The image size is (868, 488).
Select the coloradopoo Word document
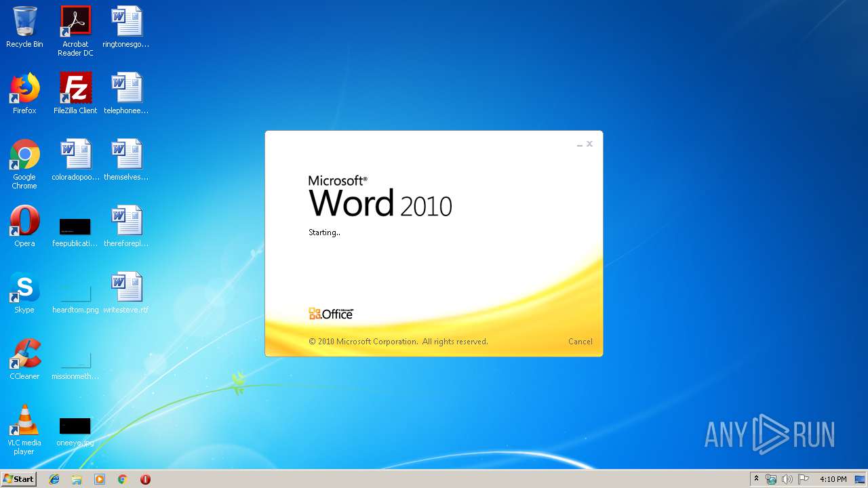click(x=75, y=160)
